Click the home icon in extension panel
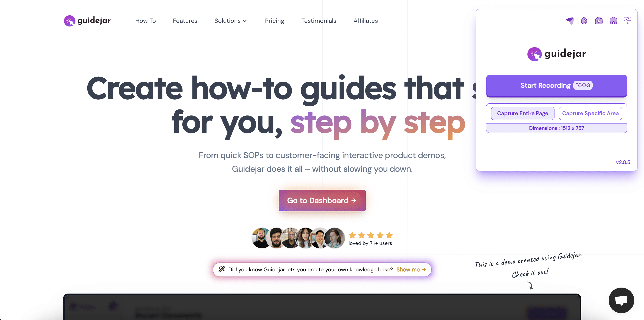Viewport: 644px width, 320px height. pyautogui.click(x=613, y=20)
